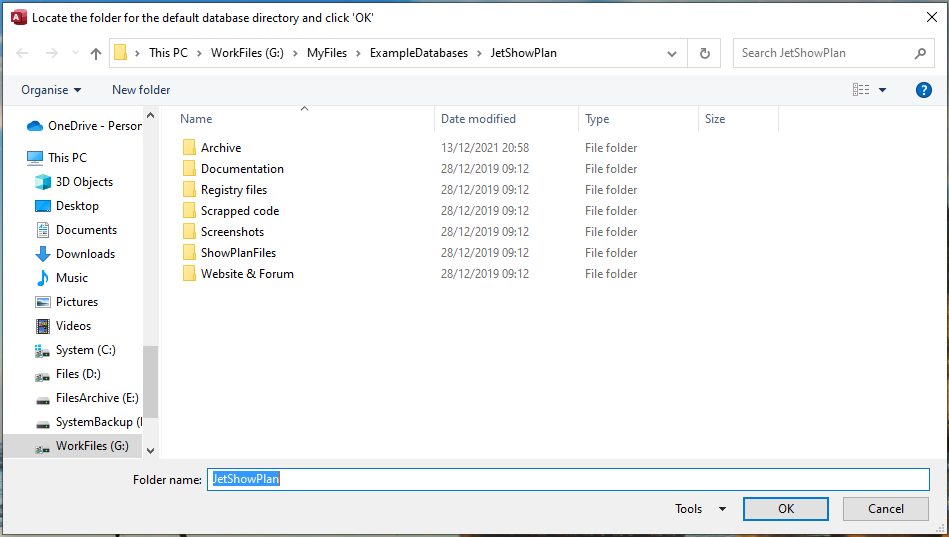Open address bar previous locations dropdown

click(x=672, y=53)
